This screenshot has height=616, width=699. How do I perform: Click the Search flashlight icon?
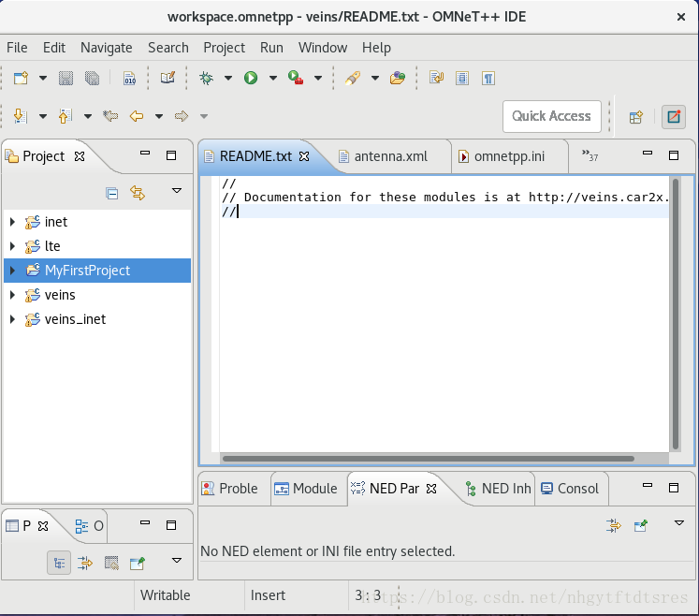(x=353, y=78)
